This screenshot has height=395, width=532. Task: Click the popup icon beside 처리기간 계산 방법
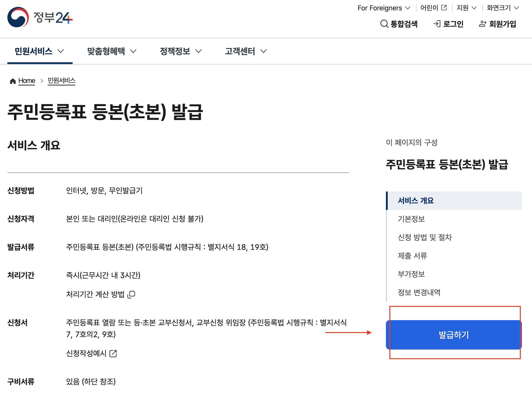[131, 294]
